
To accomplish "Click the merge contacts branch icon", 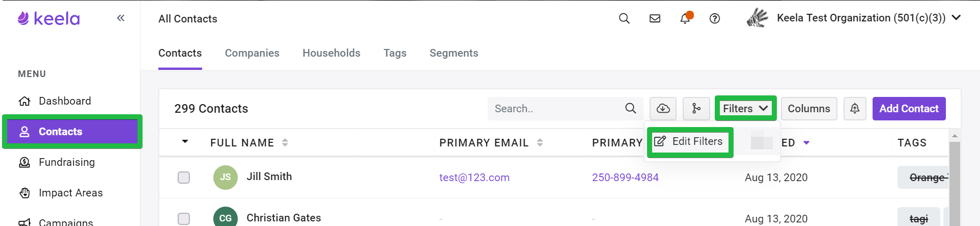I will point(696,109).
